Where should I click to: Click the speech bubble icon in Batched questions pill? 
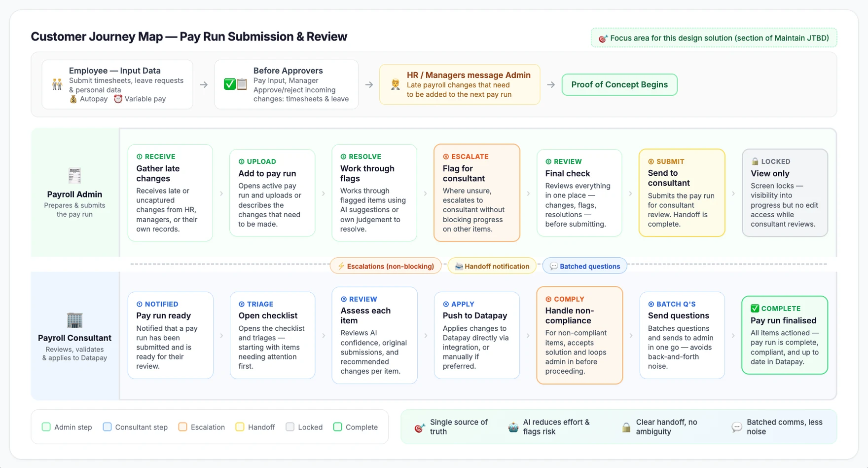553,266
